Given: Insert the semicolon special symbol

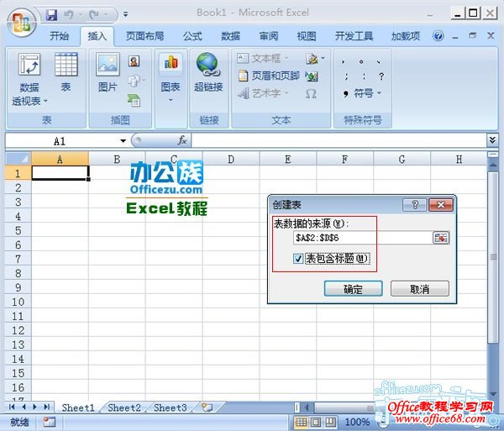Looking at the screenshot, I should tap(345, 76).
